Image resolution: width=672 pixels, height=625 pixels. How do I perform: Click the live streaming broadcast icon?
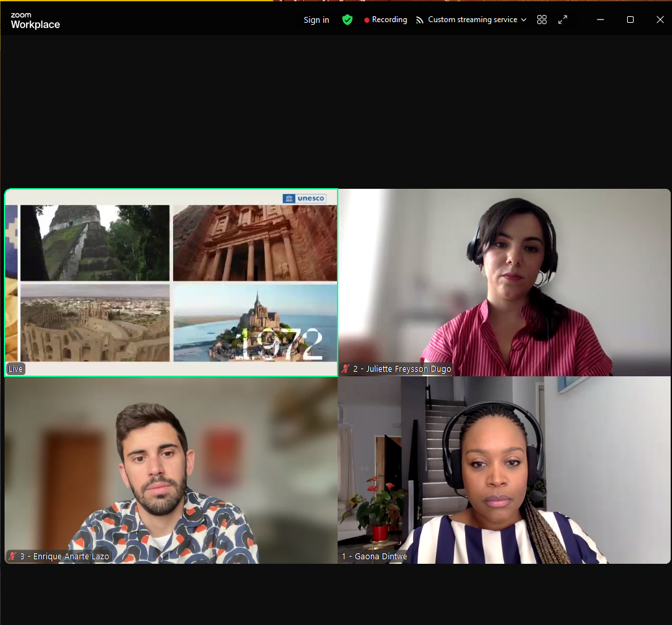pos(420,20)
